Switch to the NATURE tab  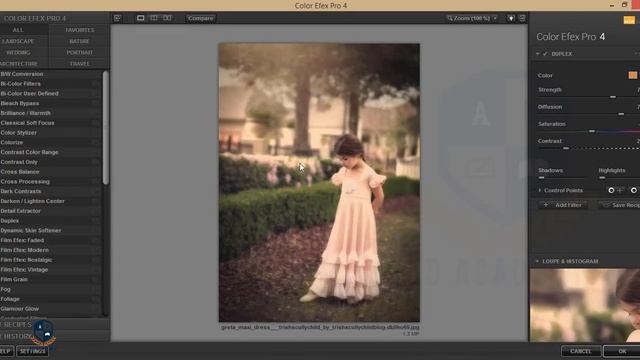(x=80, y=41)
